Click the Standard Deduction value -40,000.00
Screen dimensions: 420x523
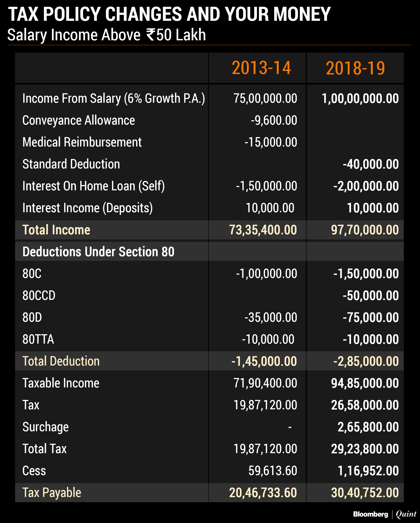coord(371,164)
